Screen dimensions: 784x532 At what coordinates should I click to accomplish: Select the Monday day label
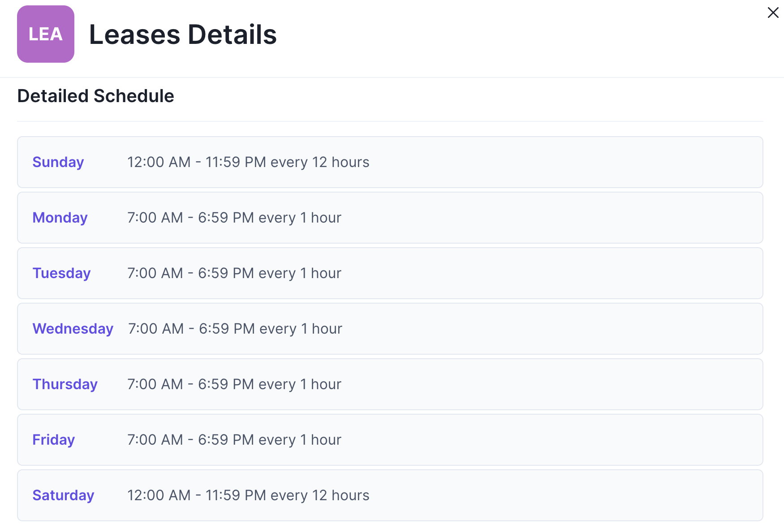coord(60,218)
